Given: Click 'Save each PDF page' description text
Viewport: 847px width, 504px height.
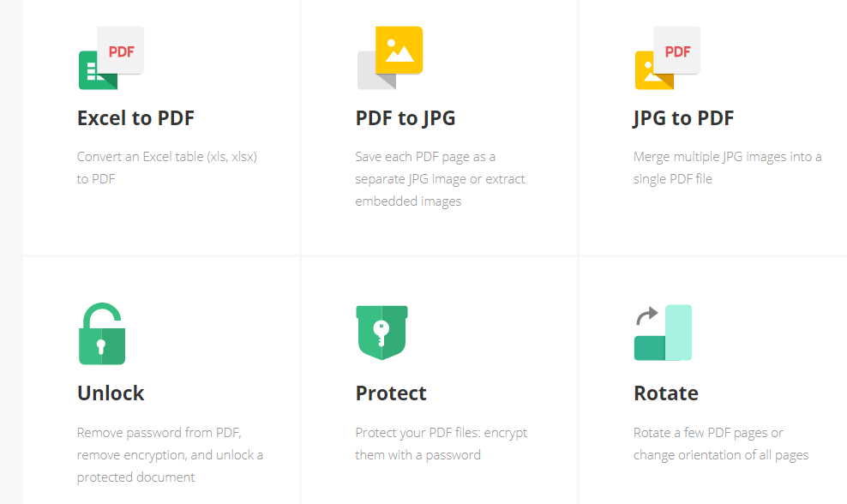Looking at the screenshot, I should pos(441,179).
